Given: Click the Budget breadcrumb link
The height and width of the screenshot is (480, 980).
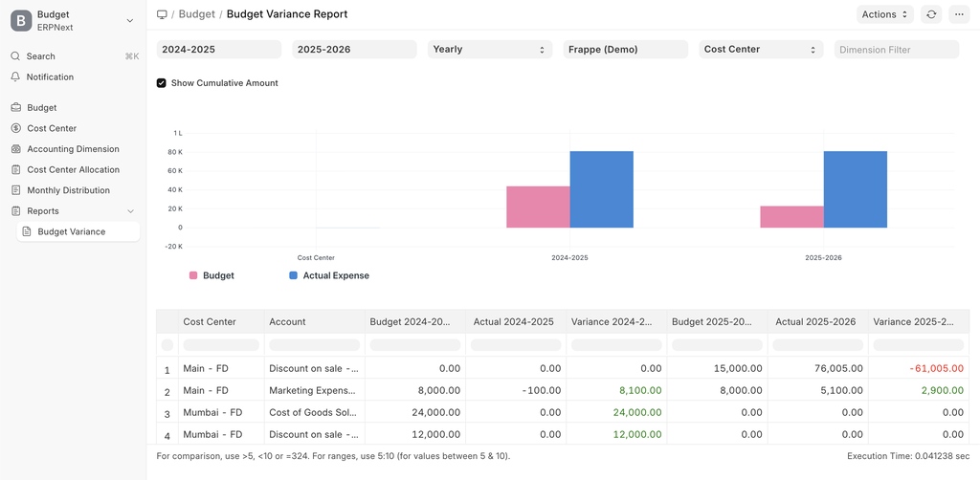Looking at the screenshot, I should tap(197, 14).
